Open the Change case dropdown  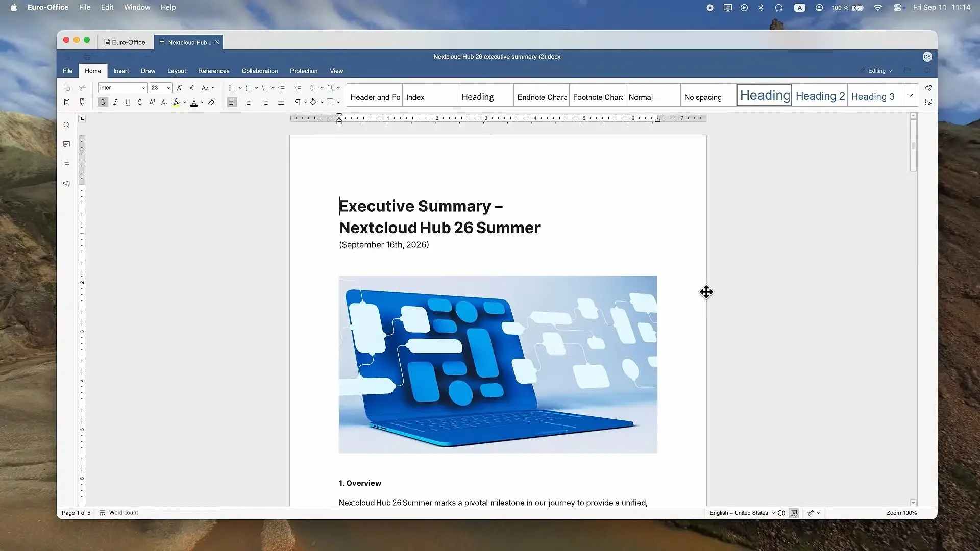(x=208, y=88)
